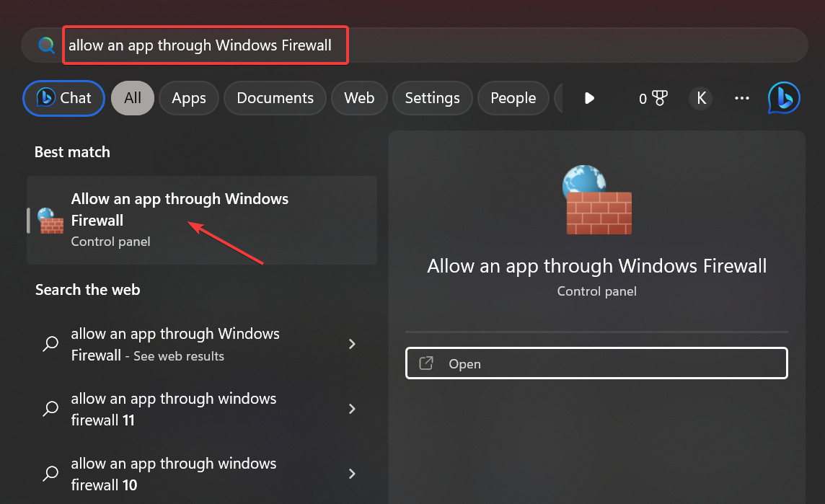
Task: Open best match Allow an app through Windows Firewall
Action: (x=202, y=220)
